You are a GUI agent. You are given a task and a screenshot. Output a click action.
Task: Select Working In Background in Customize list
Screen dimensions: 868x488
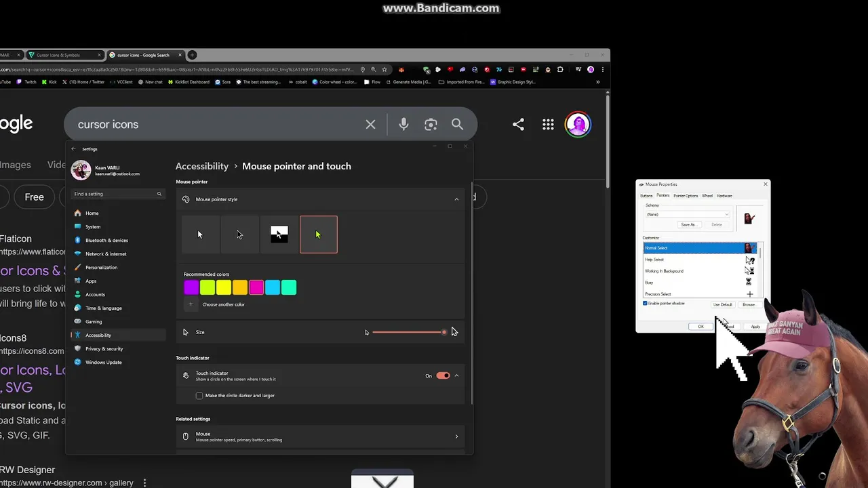(x=700, y=271)
